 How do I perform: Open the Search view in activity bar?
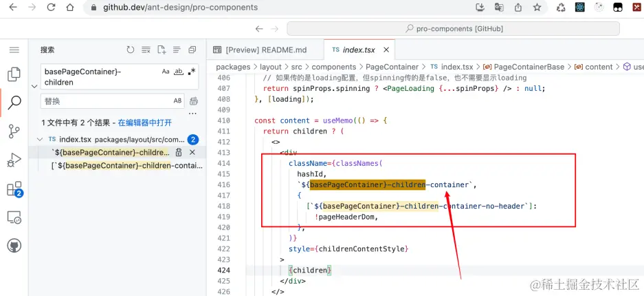[x=14, y=103]
